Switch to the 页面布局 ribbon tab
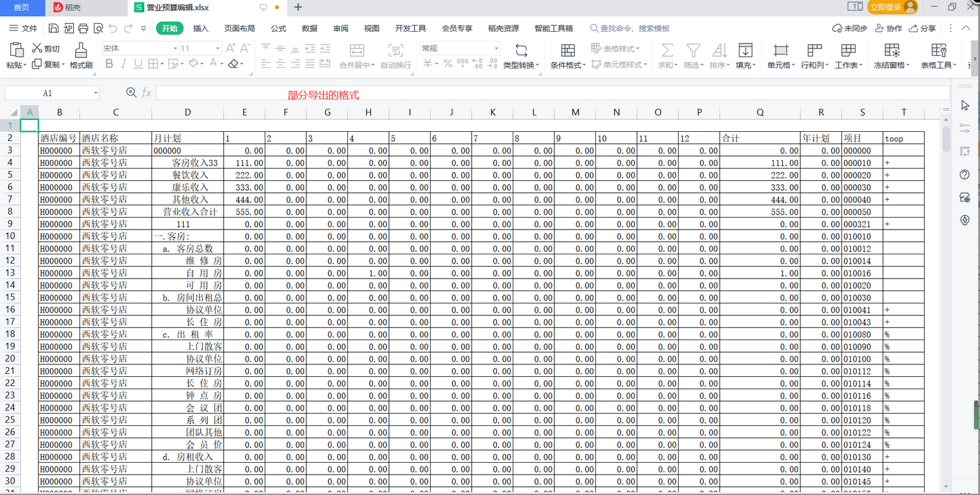 [x=239, y=28]
